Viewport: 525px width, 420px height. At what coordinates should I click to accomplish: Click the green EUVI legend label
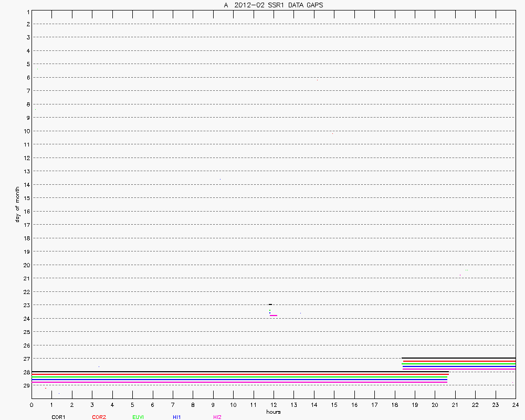[138, 417]
